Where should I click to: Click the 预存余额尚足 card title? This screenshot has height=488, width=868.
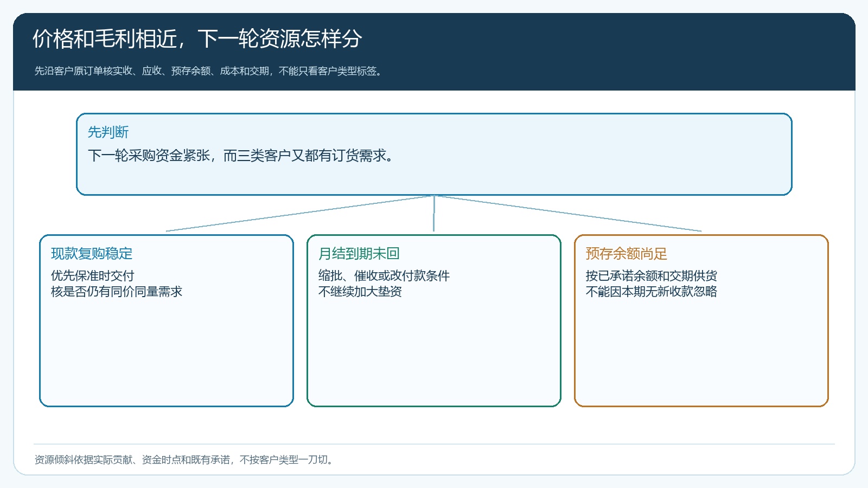coord(627,253)
